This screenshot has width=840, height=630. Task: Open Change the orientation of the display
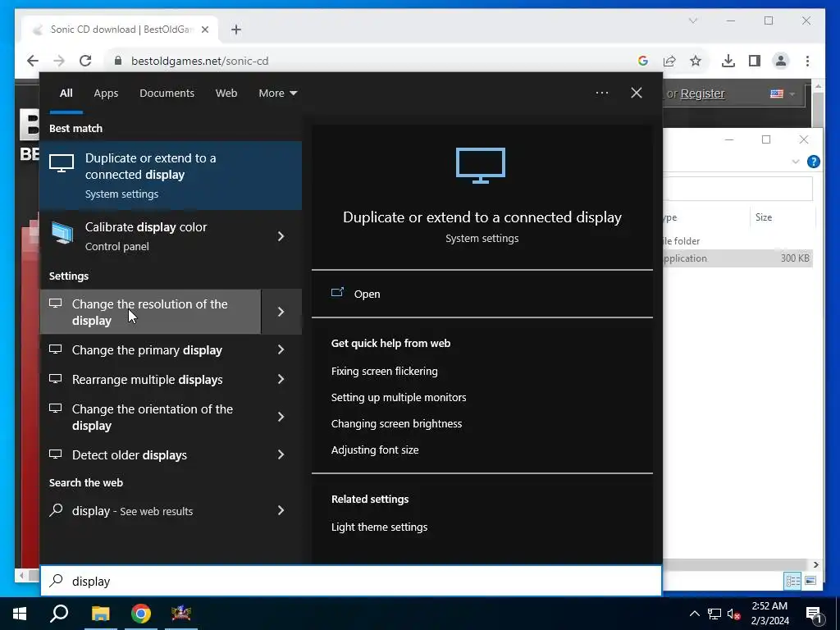(x=151, y=417)
